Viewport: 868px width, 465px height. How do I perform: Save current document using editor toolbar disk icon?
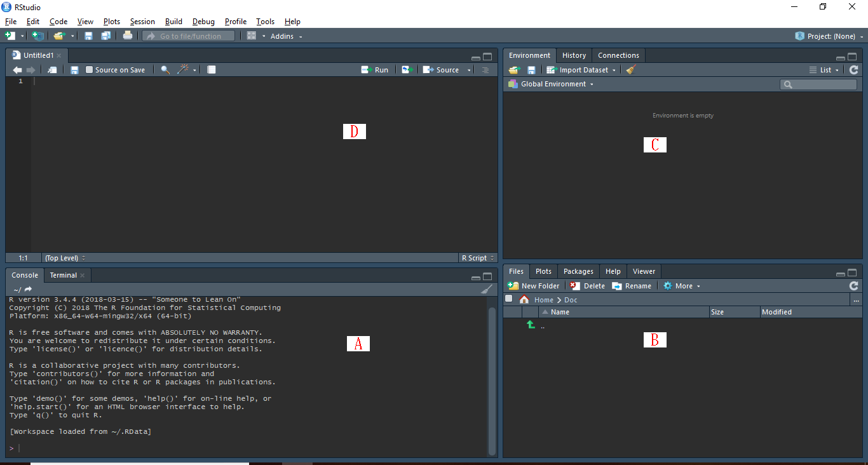pos(74,70)
